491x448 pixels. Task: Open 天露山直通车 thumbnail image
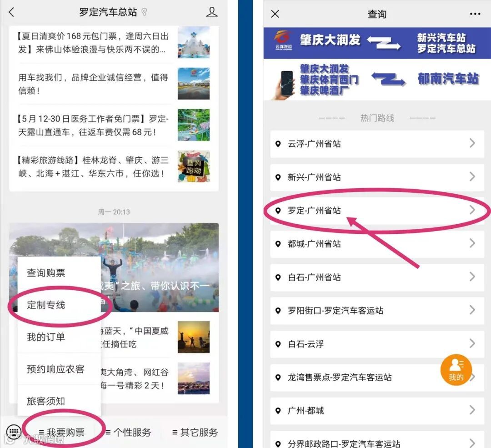coord(194,125)
